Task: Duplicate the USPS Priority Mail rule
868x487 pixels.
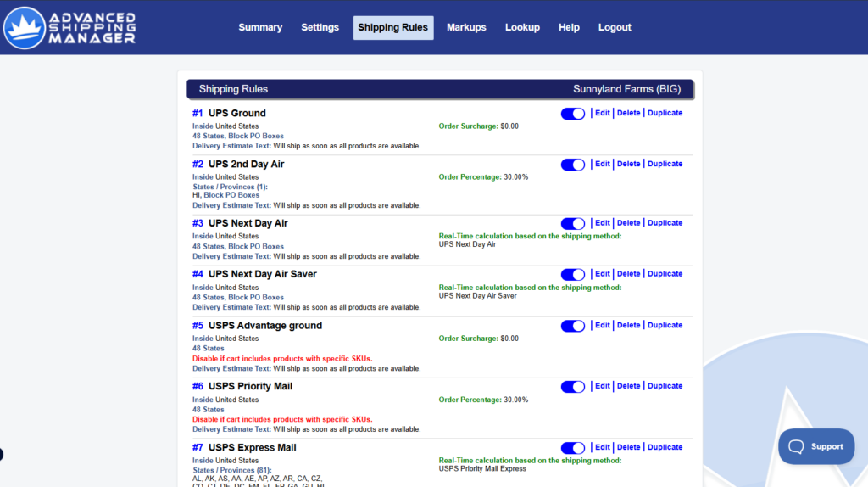Action: point(665,386)
